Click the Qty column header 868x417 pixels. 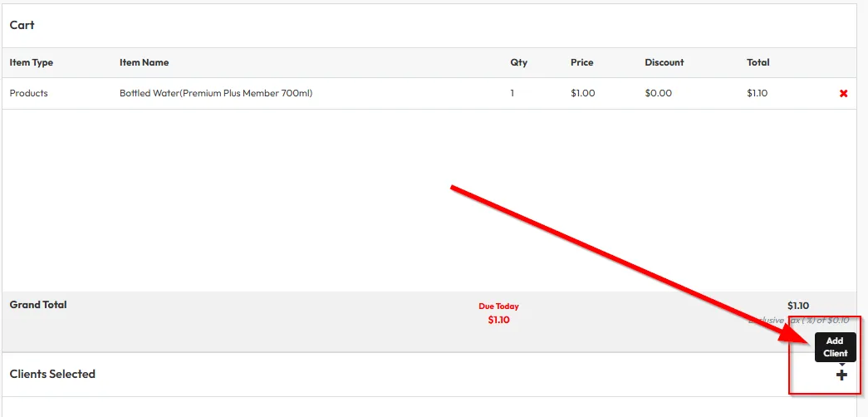tap(518, 62)
